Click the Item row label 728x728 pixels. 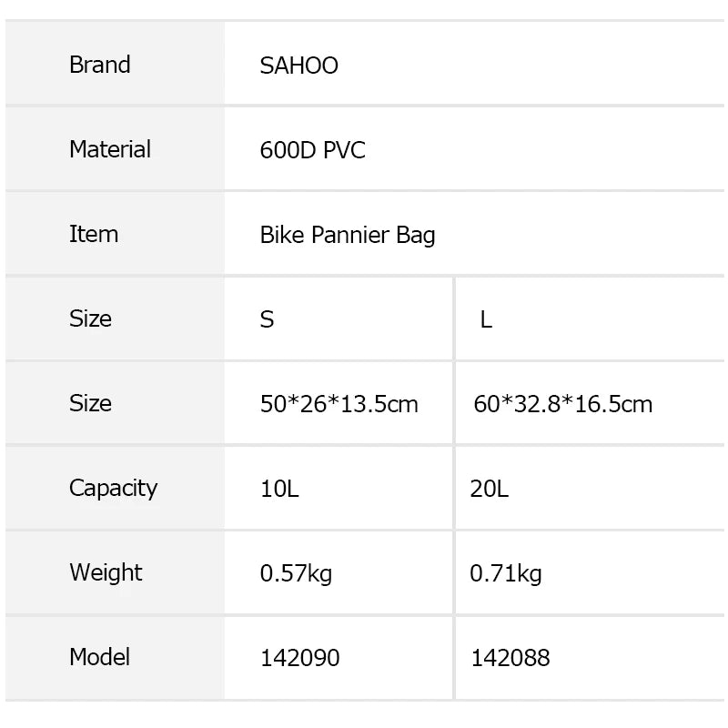94,234
